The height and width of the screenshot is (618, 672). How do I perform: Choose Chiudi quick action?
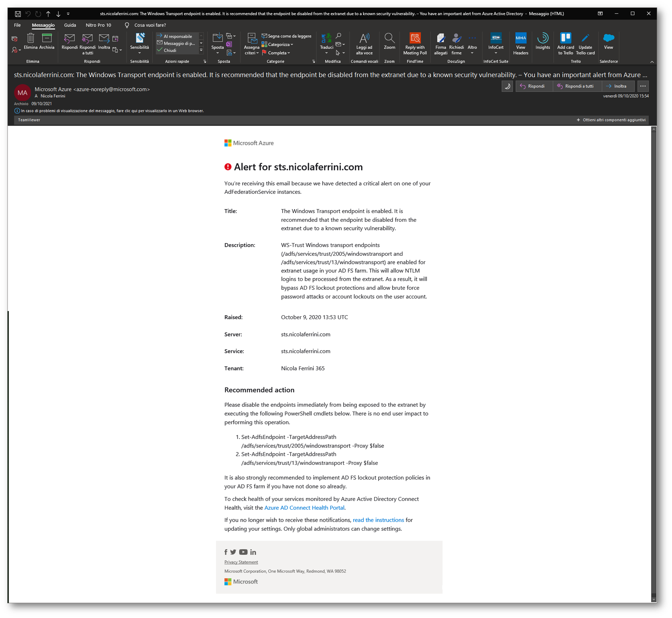tap(177, 50)
